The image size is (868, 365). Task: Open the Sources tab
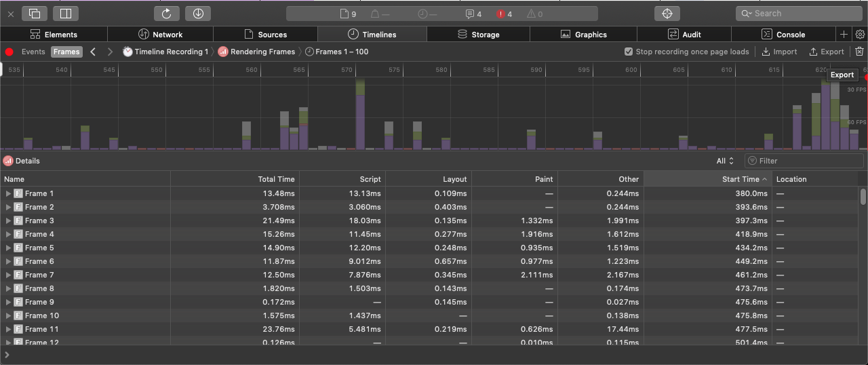[x=265, y=34]
